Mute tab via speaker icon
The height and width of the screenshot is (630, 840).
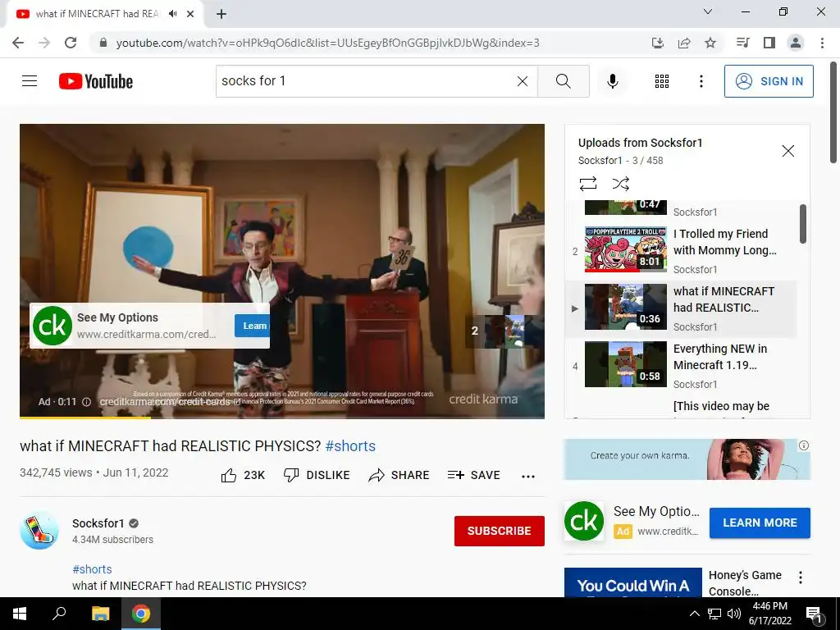point(172,14)
